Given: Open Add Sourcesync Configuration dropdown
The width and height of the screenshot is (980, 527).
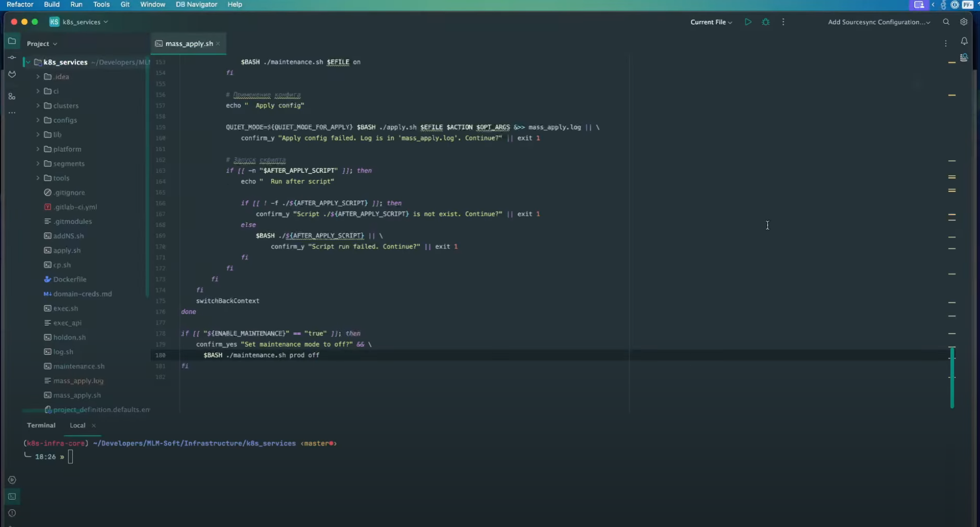Looking at the screenshot, I should (x=879, y=22).
